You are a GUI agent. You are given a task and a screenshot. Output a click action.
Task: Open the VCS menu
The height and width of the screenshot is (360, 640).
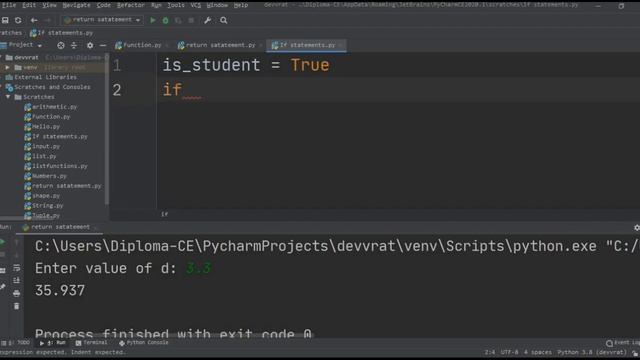click(x=196, y=5)
